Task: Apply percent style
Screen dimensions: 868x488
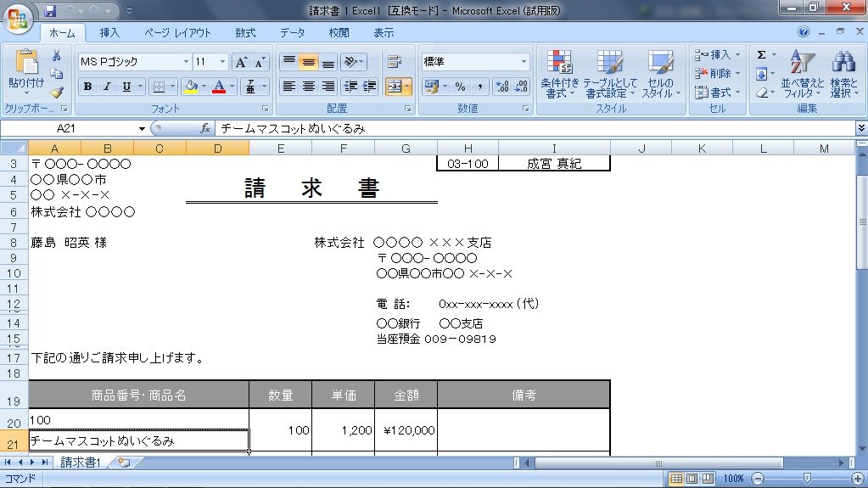Action: pos(460,87)
